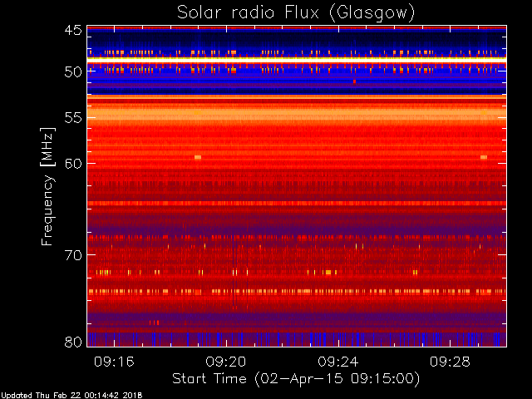Click the 09:24 time tick label
532x399 pixels.
(338, 362)
